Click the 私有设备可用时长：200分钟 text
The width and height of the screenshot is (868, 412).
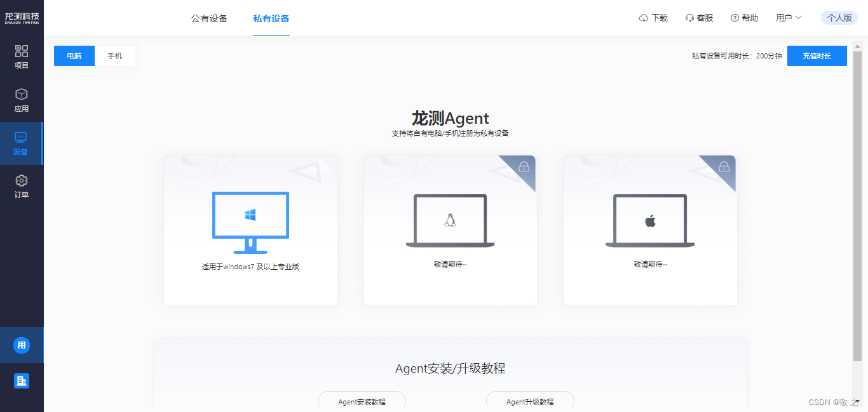pos(737,56)
